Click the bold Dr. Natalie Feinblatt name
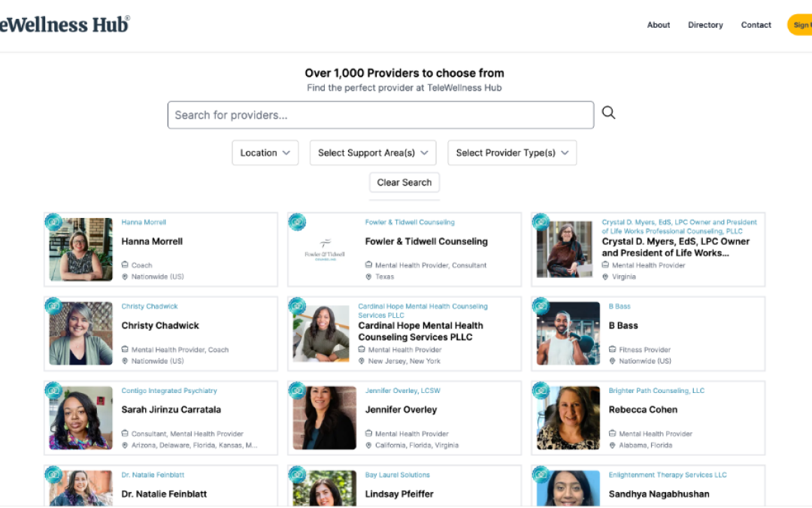Screen dimensions: 812x508 [164, 494]
